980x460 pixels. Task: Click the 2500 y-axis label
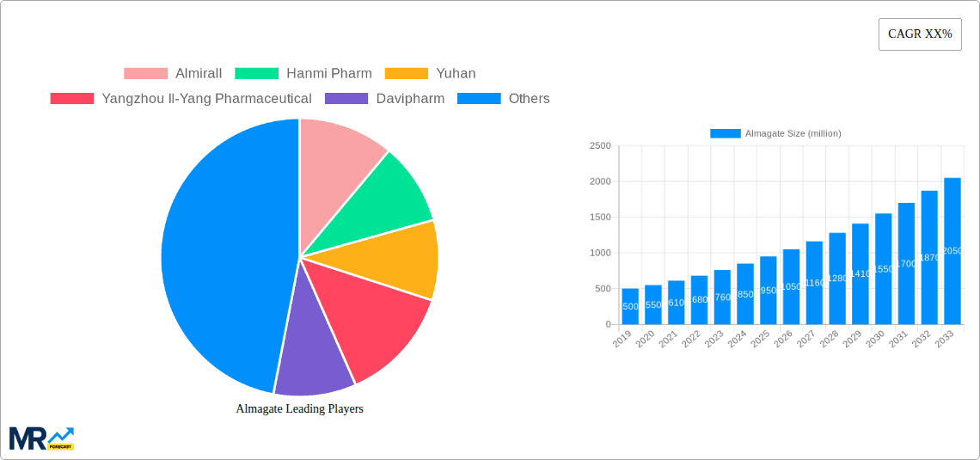600,145
